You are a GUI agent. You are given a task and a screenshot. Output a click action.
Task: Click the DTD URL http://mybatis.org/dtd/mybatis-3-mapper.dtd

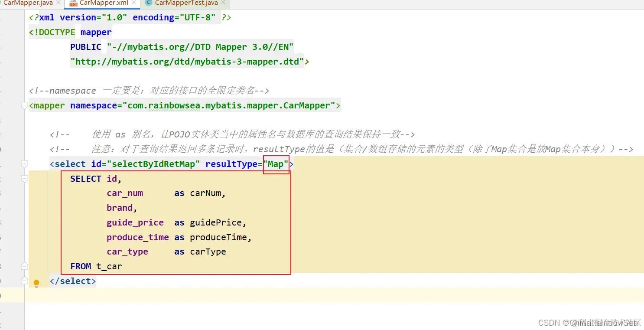[187, 62]
